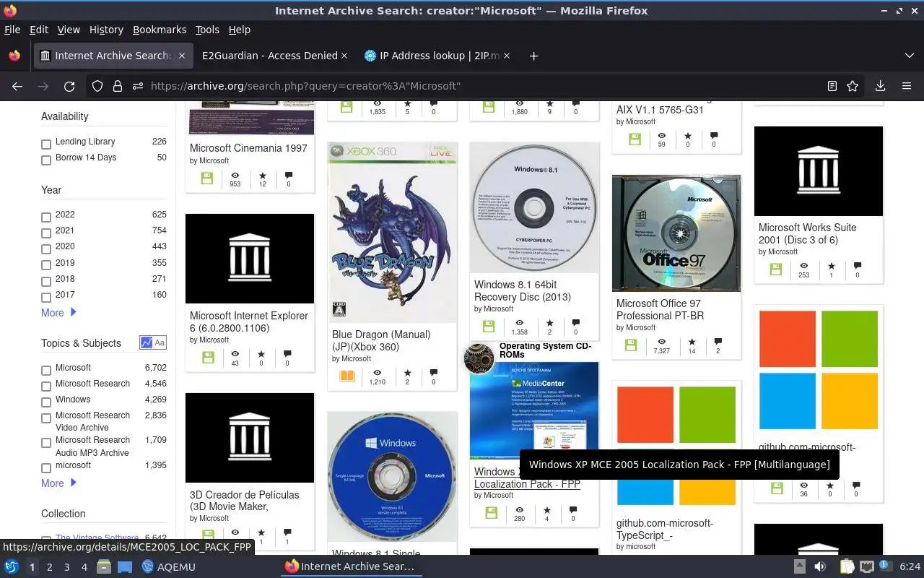The image size is (924, 578).
Task: Open the Tools menu
Action: point(207,30)
